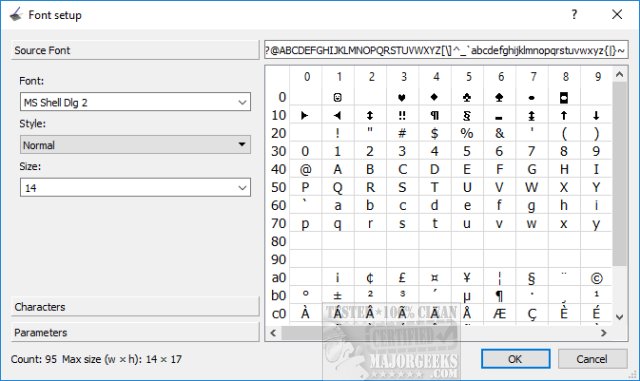The height and width of the screenshot is (381, 640).
Task: Select the uppercase A character cell in row 40
Action: (338, 169)
